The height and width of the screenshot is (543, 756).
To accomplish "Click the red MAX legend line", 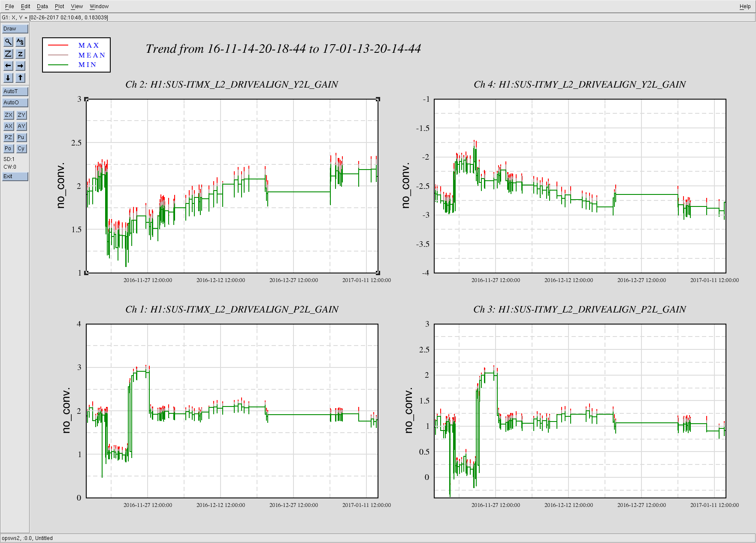I will pos(58,45).
